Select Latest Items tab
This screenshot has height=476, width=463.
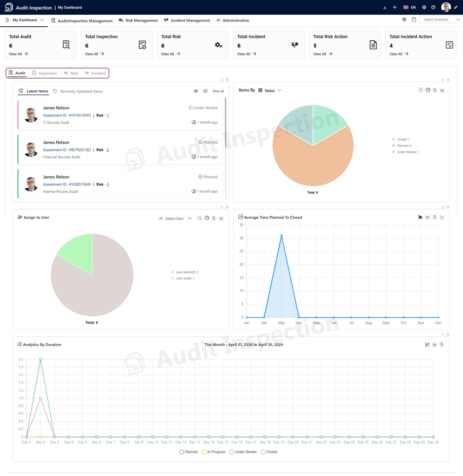(34, 91)
